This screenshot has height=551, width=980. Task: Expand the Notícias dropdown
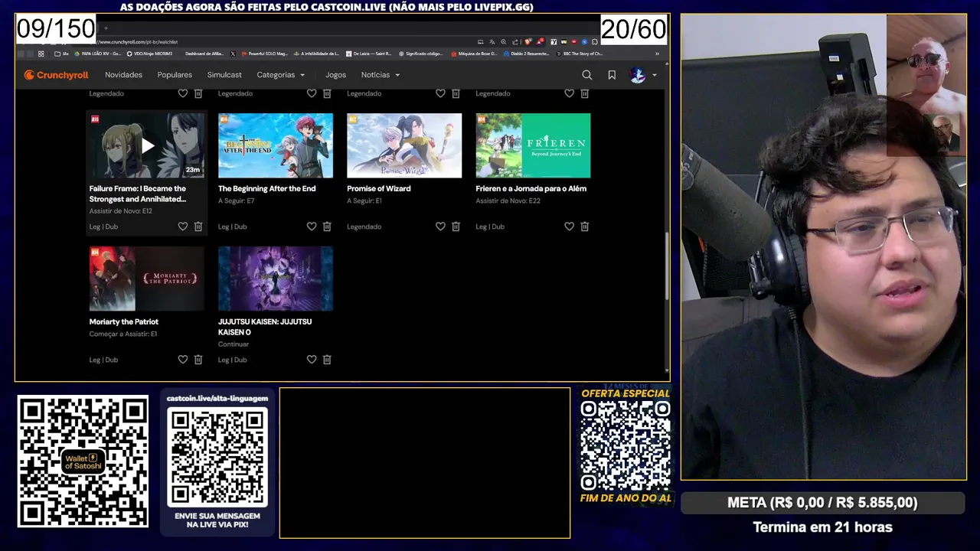pos(381,75)
